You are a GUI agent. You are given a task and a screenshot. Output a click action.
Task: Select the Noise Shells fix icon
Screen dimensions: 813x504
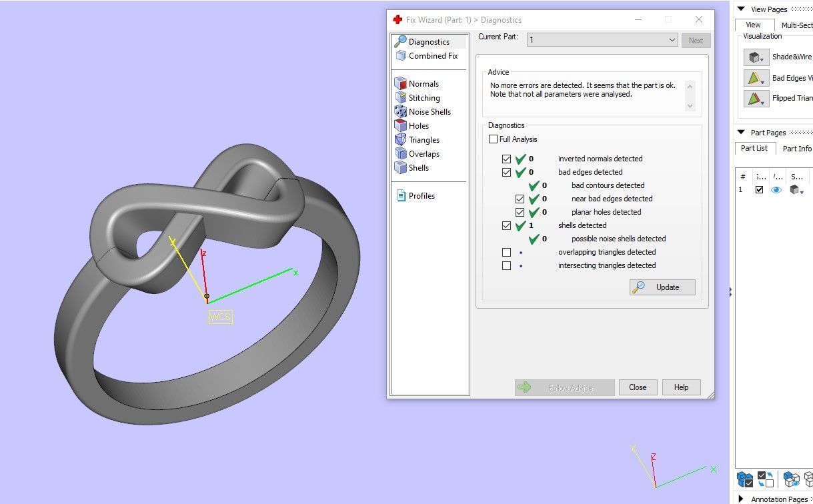(x=400, y=112)
